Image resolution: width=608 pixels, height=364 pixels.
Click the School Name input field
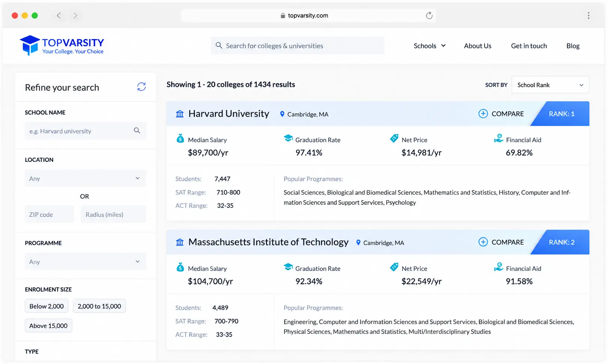coord(85,131)
